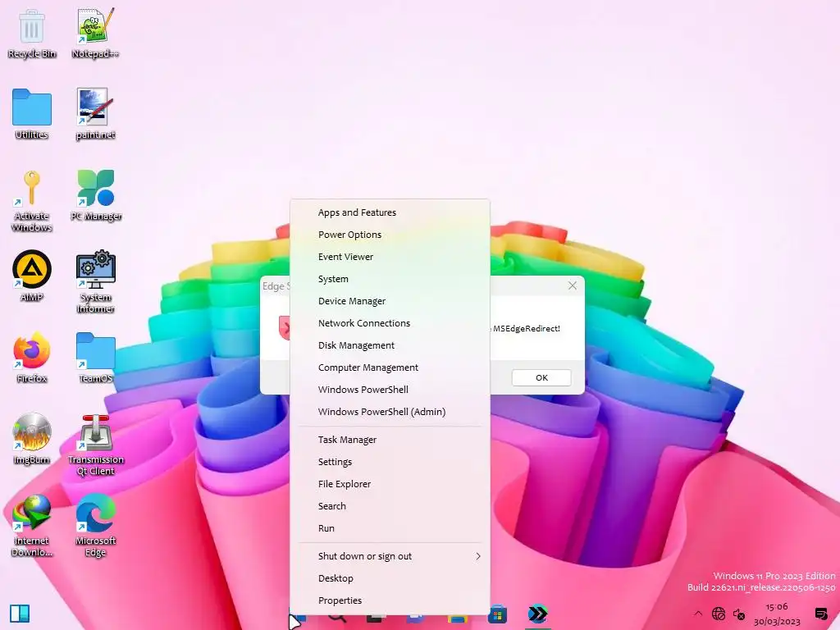Open Microsoft Store from the taskbar
The width and height of the screenshot is (840, 630).
tap(497, 614)
